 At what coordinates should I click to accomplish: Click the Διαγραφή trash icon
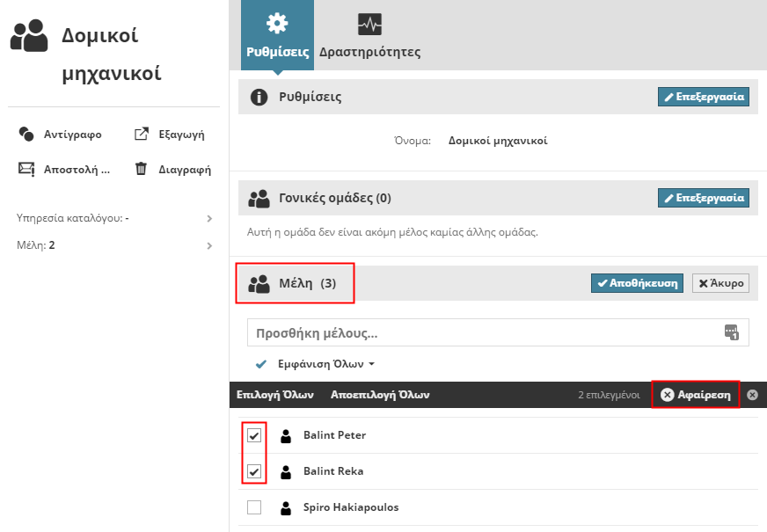point(141,170)
